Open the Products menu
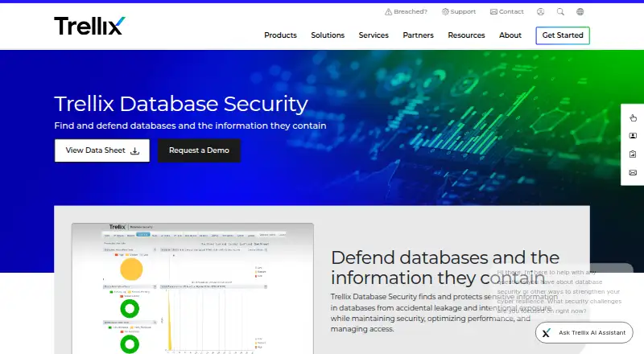Screen dimensions: 644x354 pyautogui.click(x=280, y=35)
